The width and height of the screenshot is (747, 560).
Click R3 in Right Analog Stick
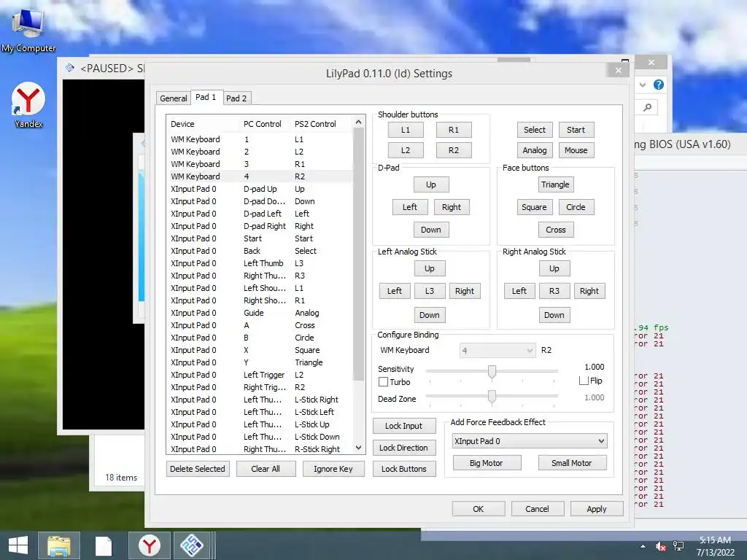click(554, 291)
